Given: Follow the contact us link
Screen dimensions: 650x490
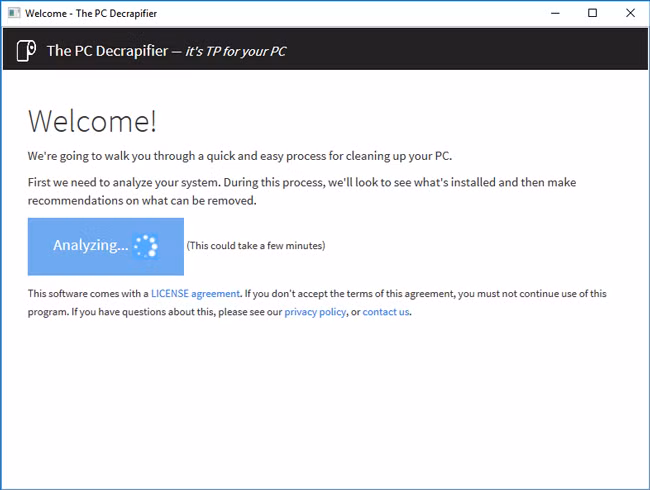Looking at the screenshot, I should [x=386, y=312].
